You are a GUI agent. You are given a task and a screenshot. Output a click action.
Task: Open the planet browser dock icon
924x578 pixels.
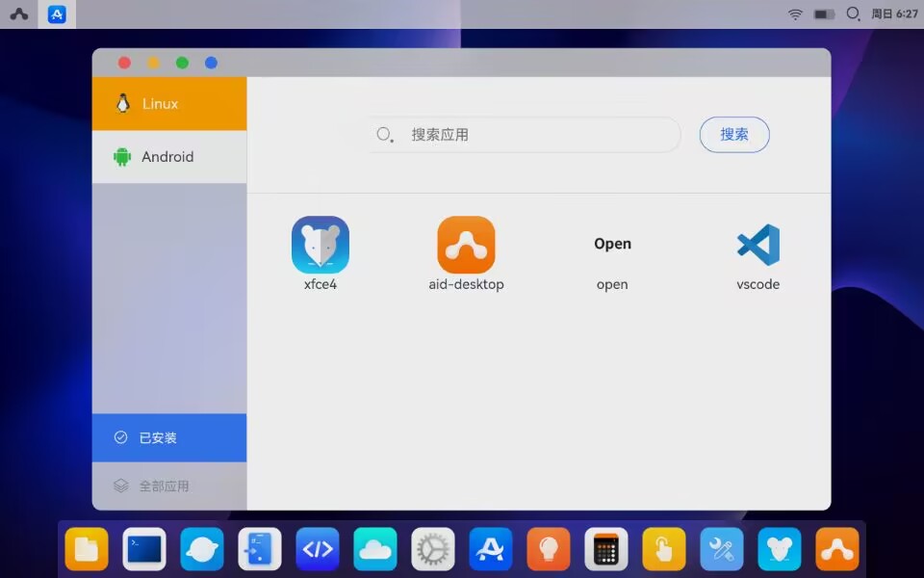[x=202, y=549]
